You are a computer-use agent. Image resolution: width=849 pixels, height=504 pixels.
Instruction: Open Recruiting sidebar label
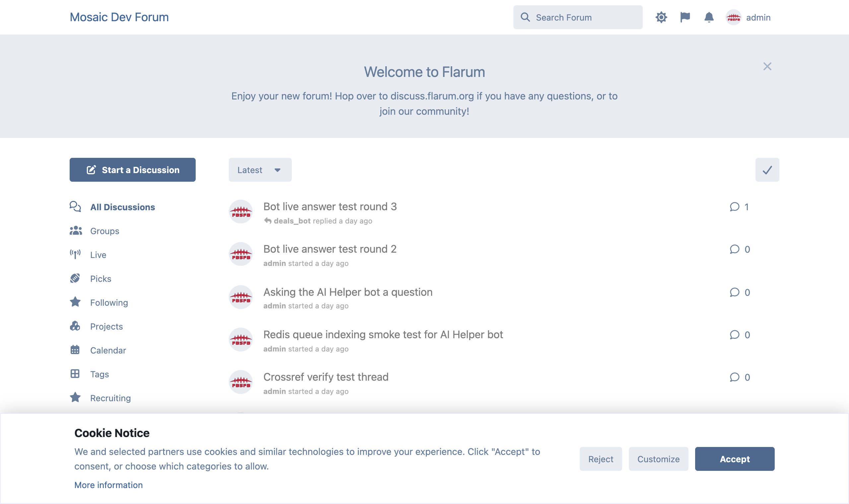point(110,398)
